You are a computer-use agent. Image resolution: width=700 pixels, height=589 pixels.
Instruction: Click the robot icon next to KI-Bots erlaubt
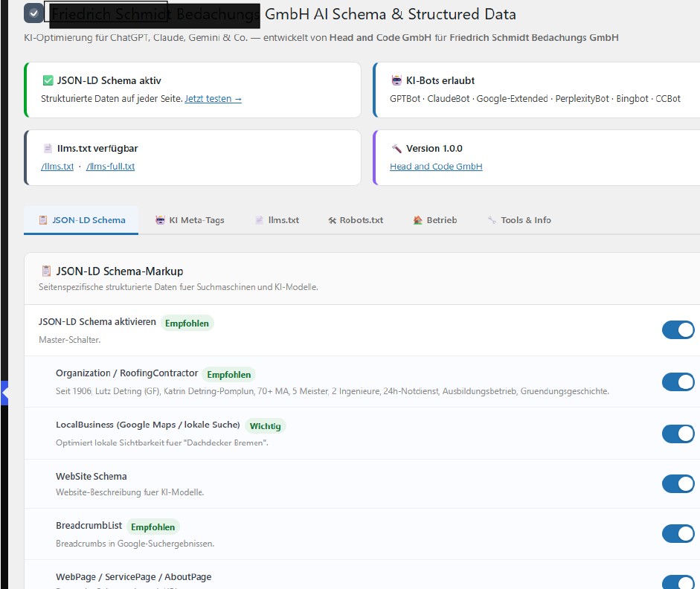pos(396,80)
